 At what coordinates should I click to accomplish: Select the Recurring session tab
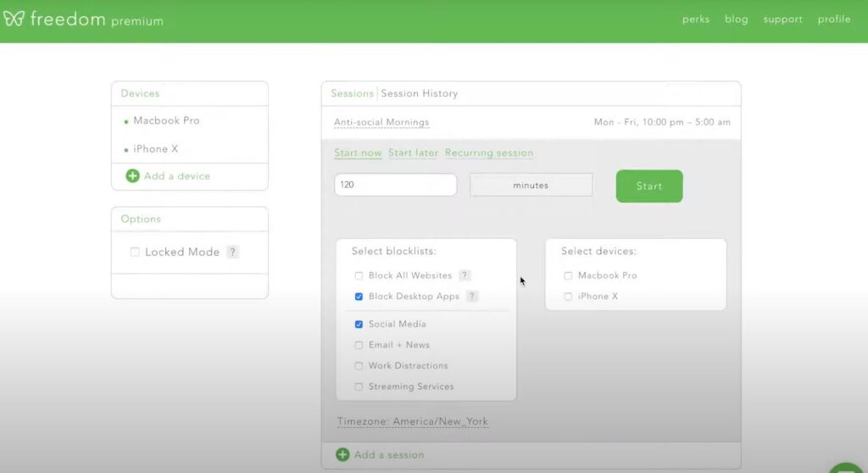pos(489,153)
